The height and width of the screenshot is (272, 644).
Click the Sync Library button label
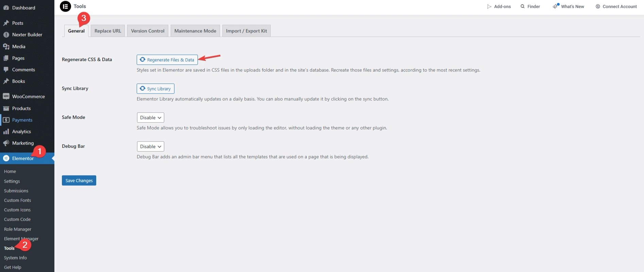pos(159,89)
